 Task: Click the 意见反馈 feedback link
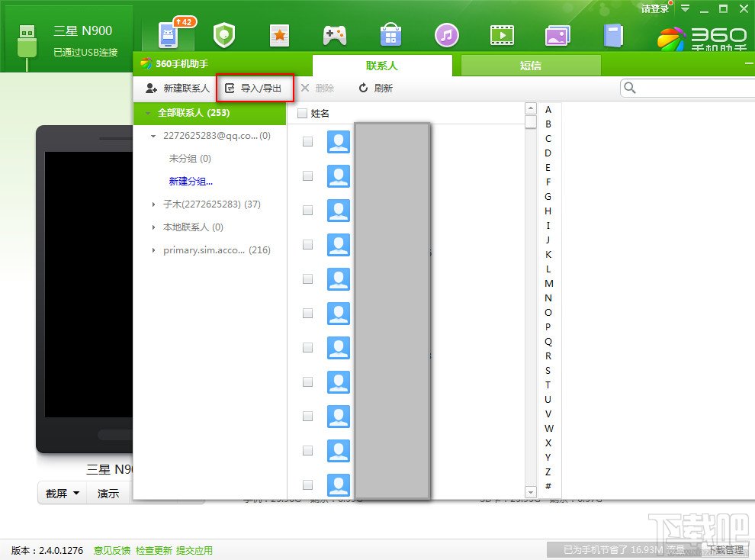pos(111,550)
